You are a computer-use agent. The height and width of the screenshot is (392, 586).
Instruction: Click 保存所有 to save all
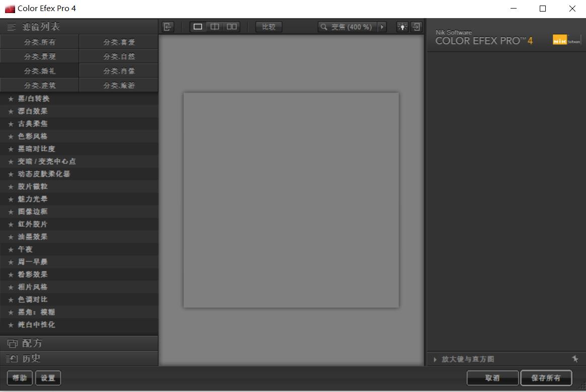[x=546, y=378]
